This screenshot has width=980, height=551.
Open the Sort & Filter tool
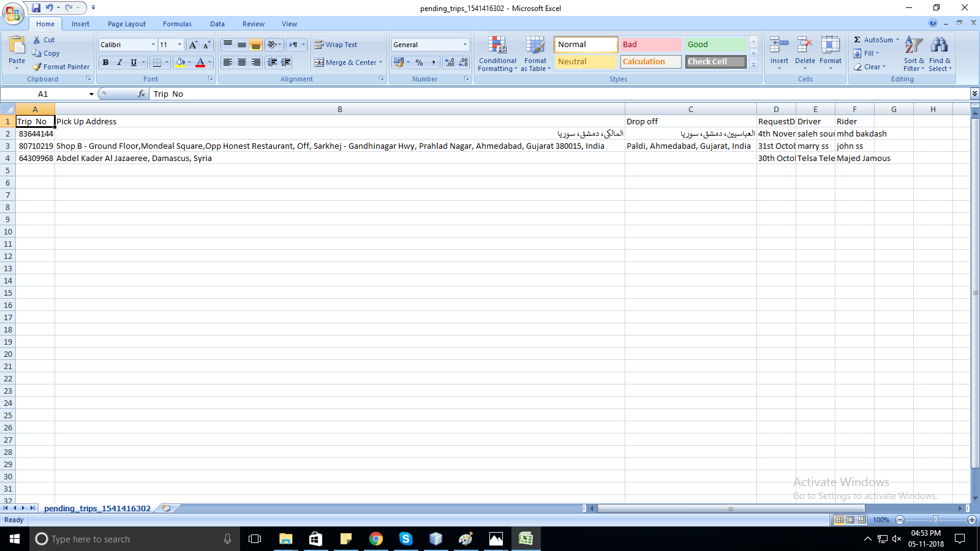[x=914, y=54]
